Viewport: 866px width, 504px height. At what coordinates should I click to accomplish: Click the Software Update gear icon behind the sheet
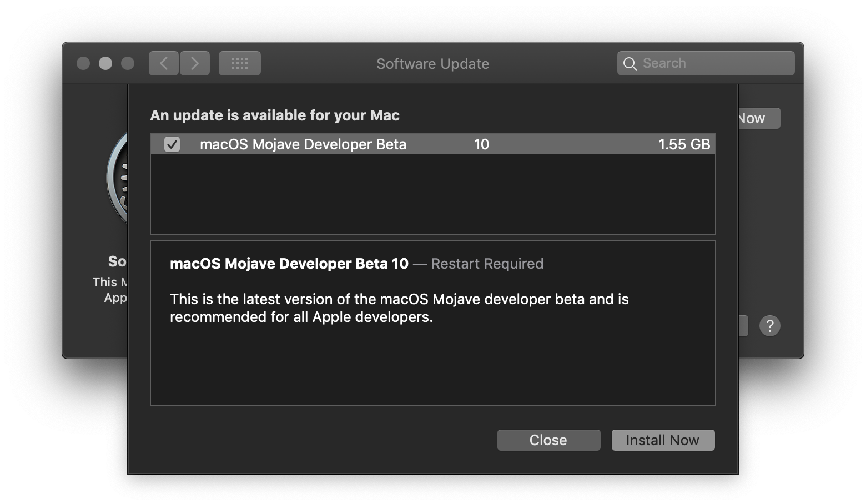pyautogui.click(x=117, y=178)
